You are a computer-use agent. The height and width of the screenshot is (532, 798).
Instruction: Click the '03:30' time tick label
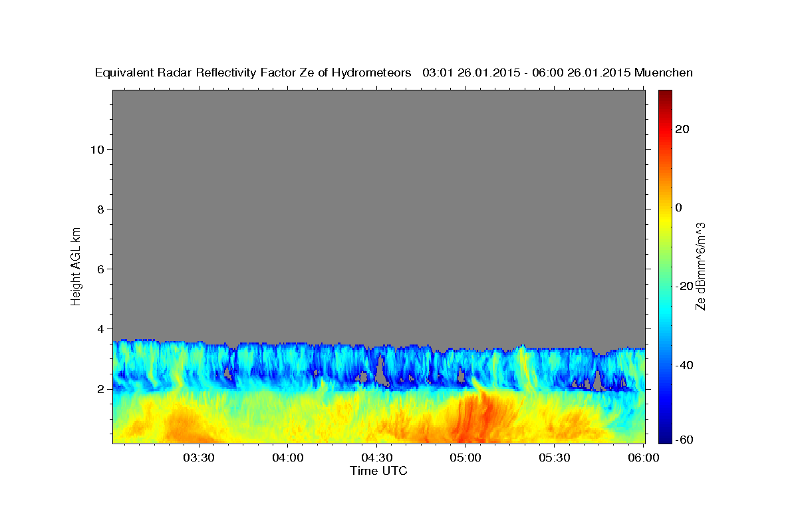click(198, 458)
